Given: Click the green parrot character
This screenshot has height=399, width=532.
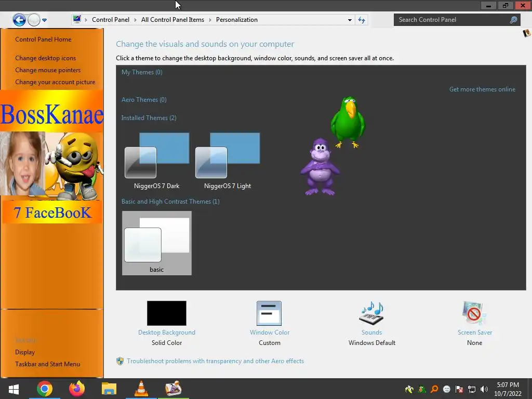Looking at the screenshot, I should coord(348,122).
